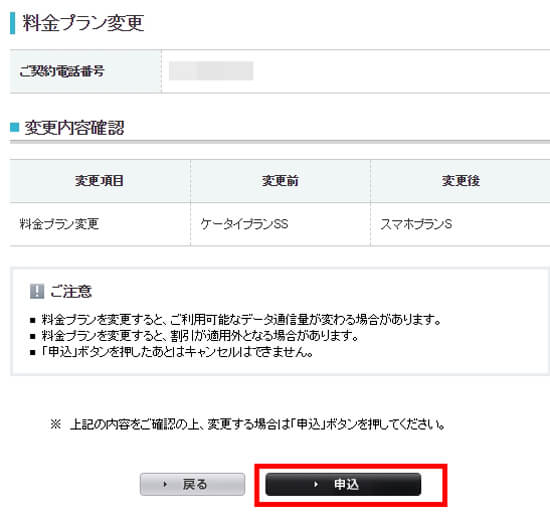Viewport: 550px width, 517px height.
Task: Click the ご契約電話番号 label cell
Action: (x=86, y=71)
